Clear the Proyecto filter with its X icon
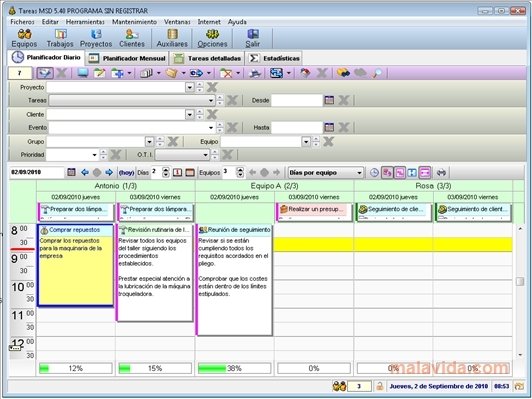 pyautogui.click(x=212, y=87)
